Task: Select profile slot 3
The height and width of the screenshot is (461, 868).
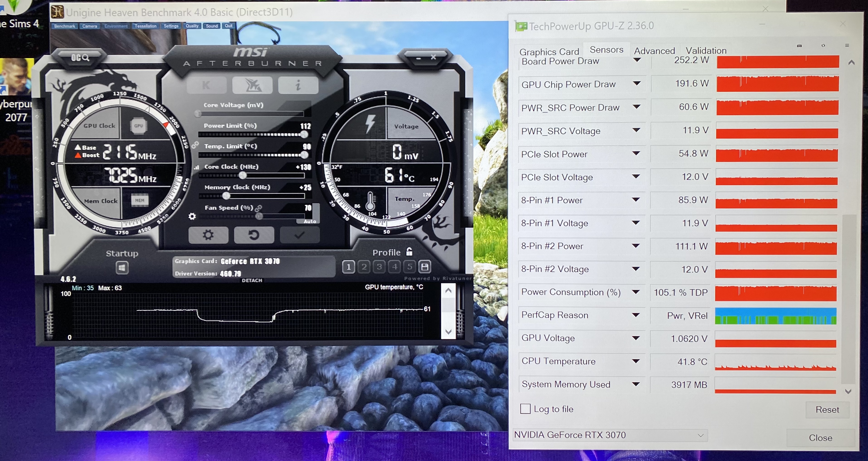Action: tap(379, 267)
